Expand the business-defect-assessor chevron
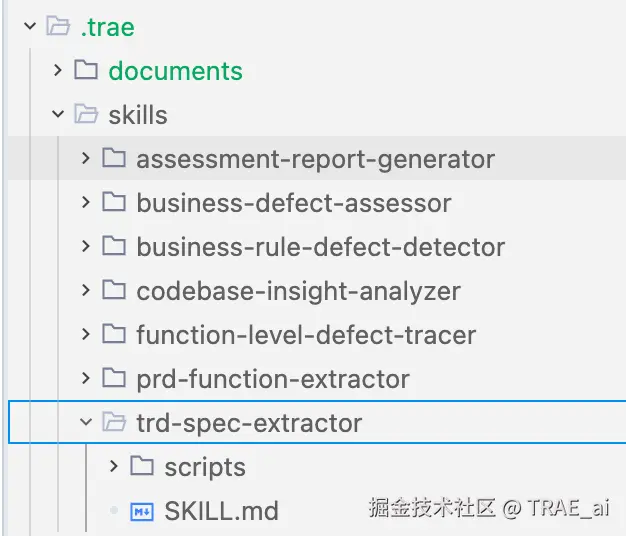Viewport: 626px width, 536px height. [x=86, y=203]
